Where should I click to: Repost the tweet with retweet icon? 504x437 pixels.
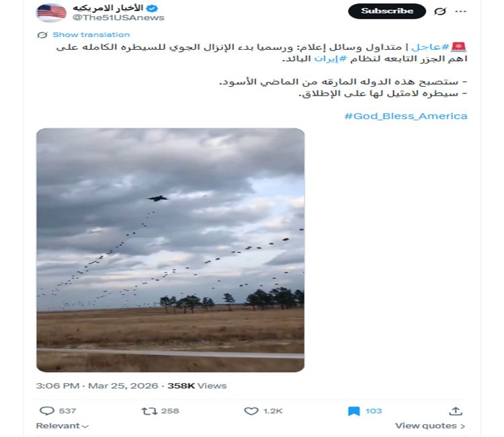pyautogui.click(x=149, y=411)
